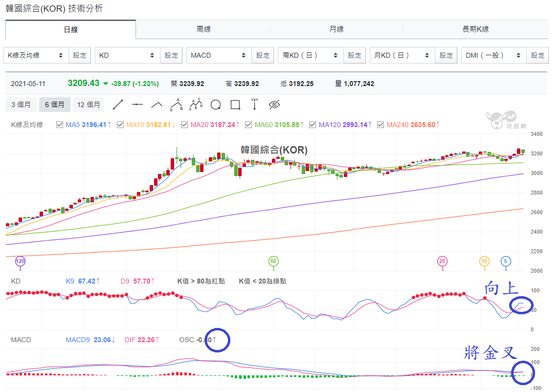Select the 0-A-B wave drawing tool

coord(176,105)
